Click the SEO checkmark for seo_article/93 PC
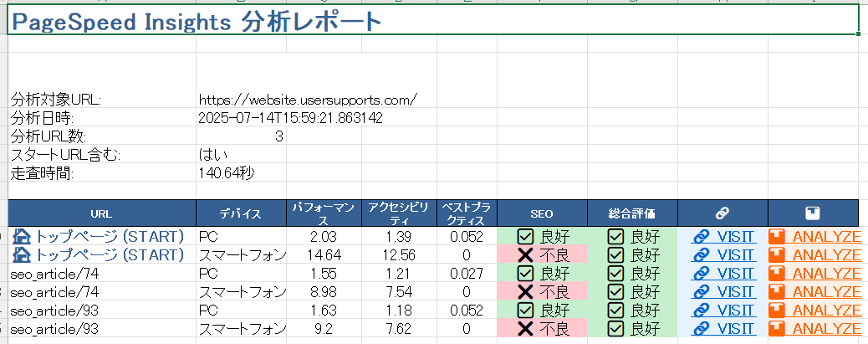868x344 pixels. (525, 310)
